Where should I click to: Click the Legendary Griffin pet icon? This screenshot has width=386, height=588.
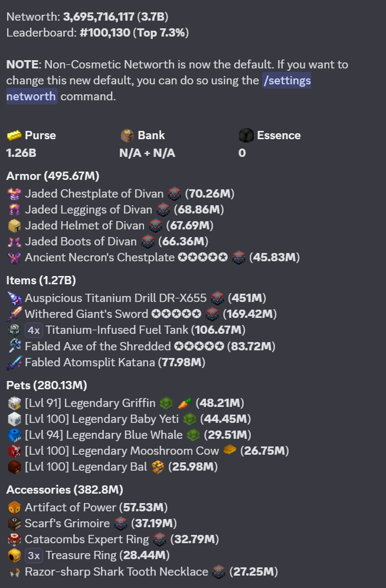click(x=14, y=403)
